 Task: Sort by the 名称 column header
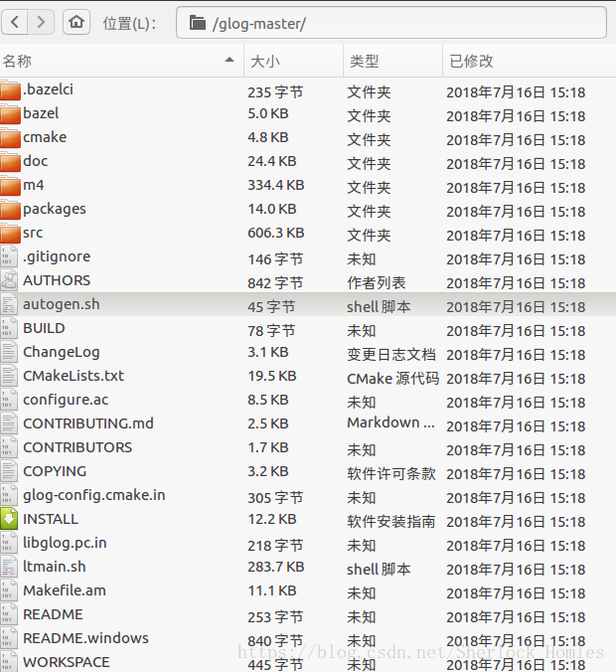[121, 61]
